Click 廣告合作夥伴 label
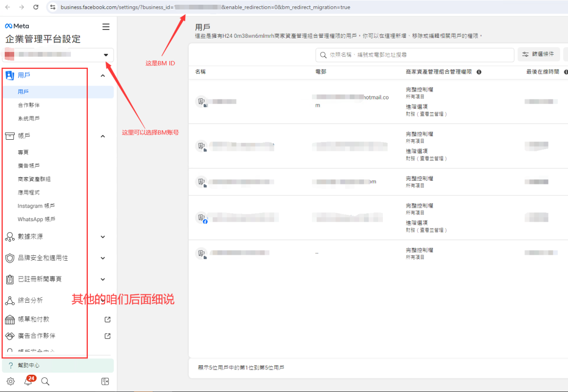Viewport: 568px width, 392px height. [x=37, y=336]
